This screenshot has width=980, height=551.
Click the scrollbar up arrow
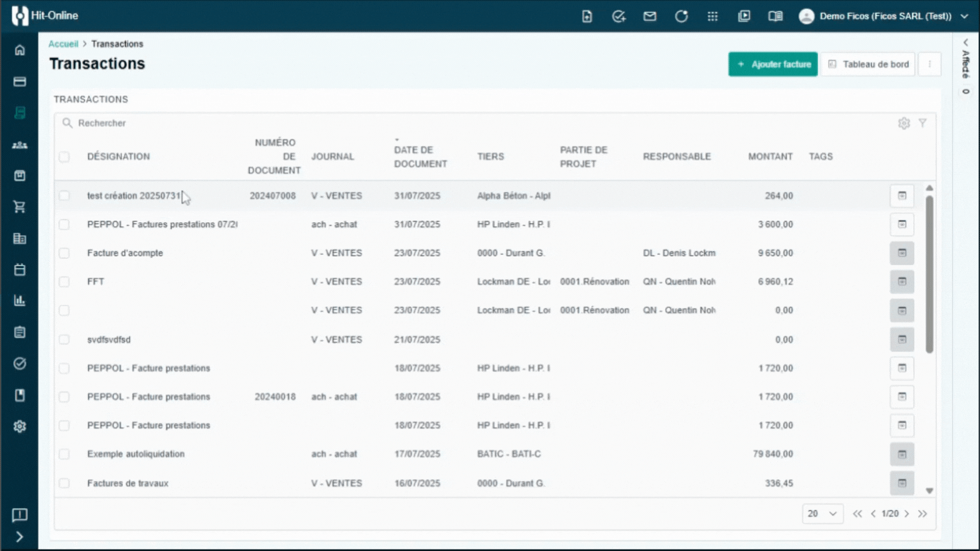(x=929, y=188)
